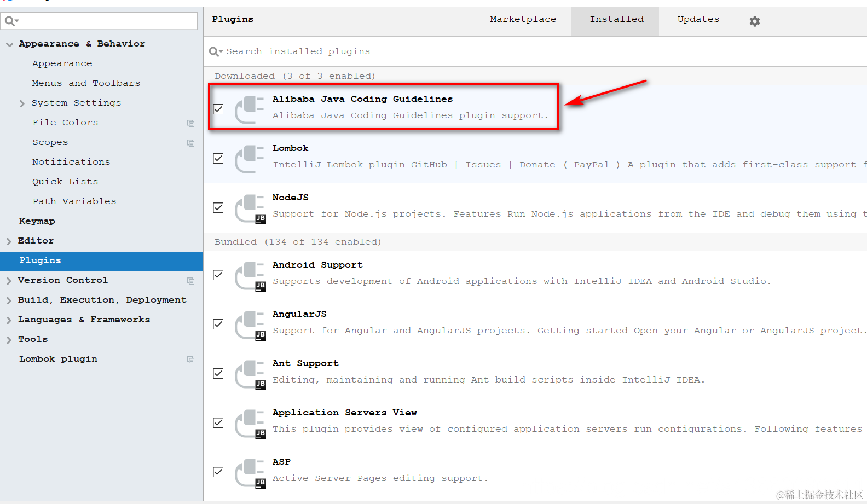
Task: Click the Search installed plugins field
Action: click(x=536, y=51)
